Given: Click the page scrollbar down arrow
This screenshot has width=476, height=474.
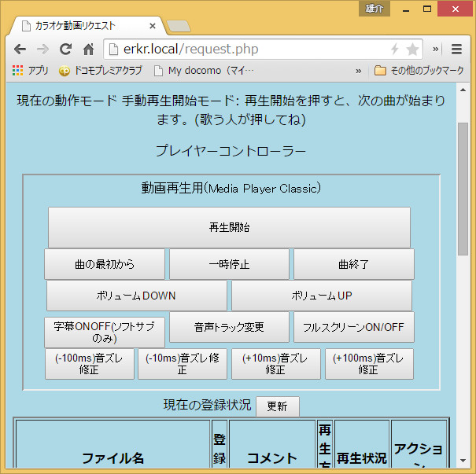Looking at the screenshot, I should pos(463,461).
